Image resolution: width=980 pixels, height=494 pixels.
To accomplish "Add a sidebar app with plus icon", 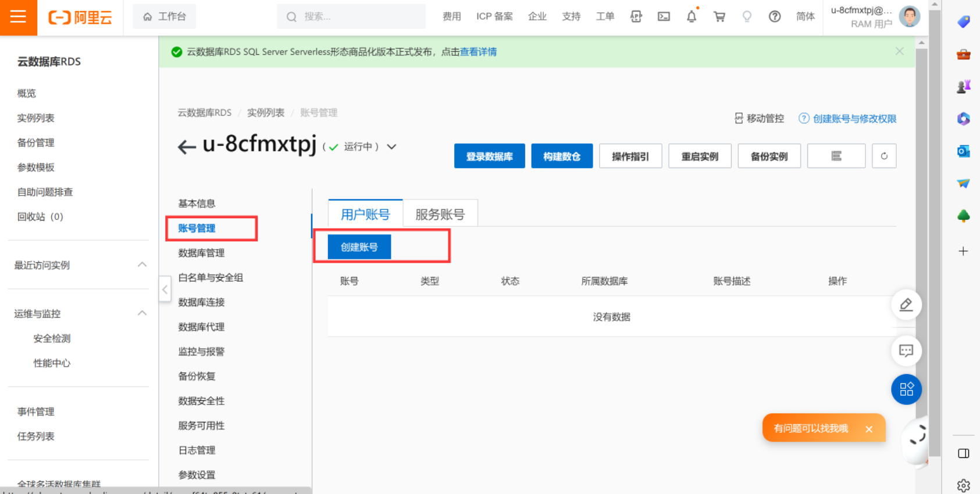I will [x=964, y=251].
